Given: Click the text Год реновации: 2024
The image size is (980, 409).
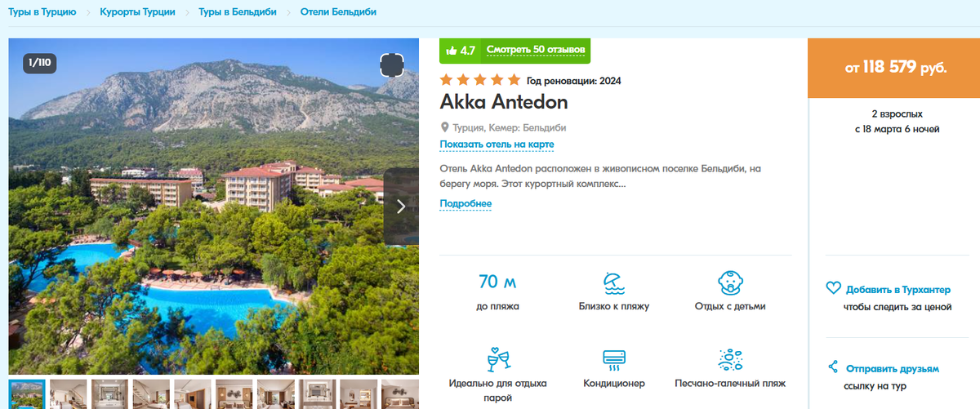Looking at the screenshot, I should pos(574,81).
